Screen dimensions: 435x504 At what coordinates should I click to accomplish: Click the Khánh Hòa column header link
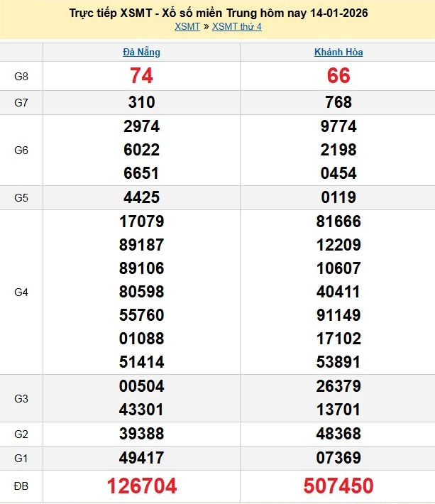pyautogui.click(x=338, y=53)
